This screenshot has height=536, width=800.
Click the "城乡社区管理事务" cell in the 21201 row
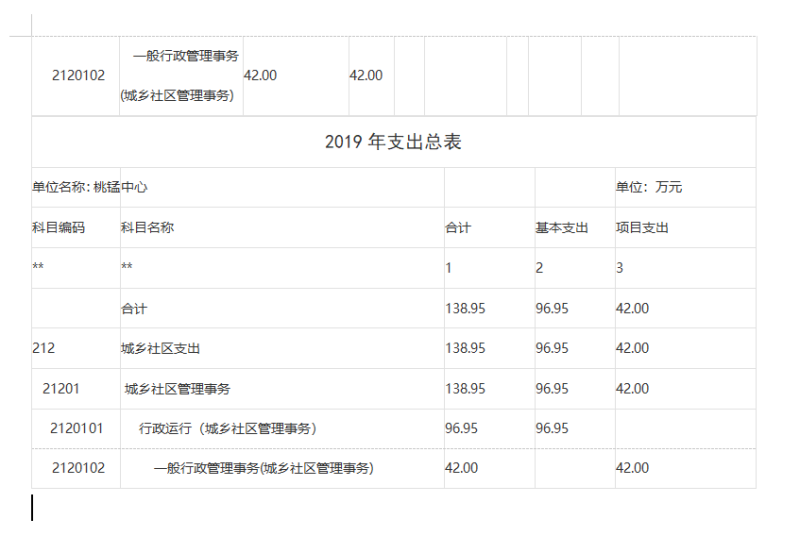tap(177, 388)
